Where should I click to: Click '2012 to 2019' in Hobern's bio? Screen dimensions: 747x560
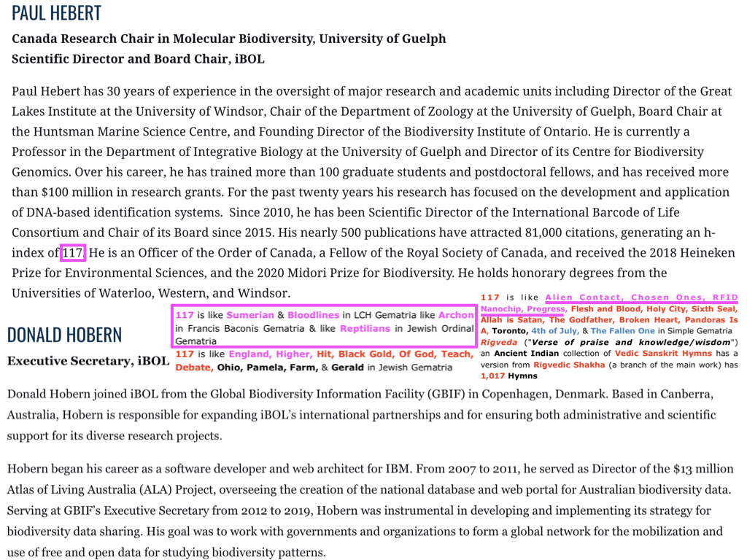point(274,510)
